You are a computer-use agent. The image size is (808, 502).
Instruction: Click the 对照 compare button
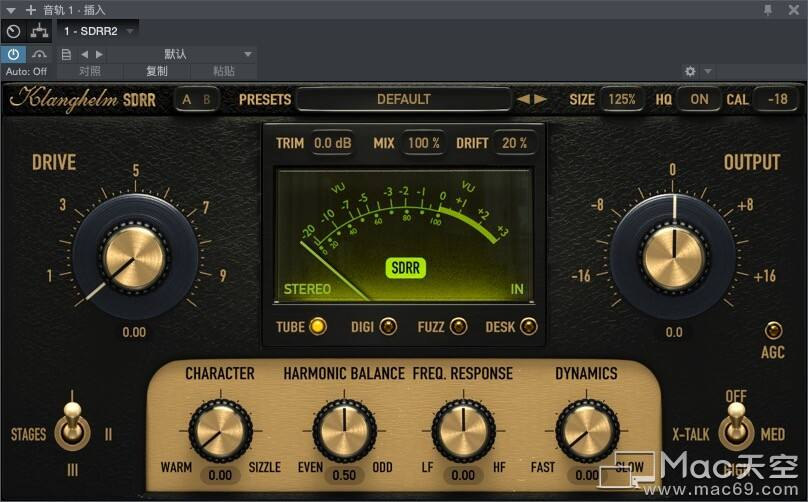point(90,71)
